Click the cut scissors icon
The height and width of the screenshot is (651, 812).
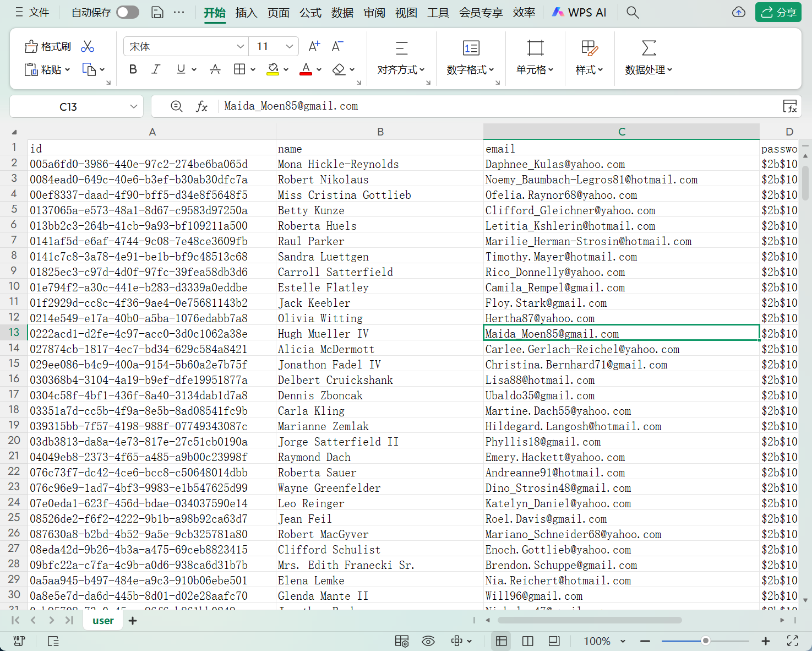tap(88, 47)
